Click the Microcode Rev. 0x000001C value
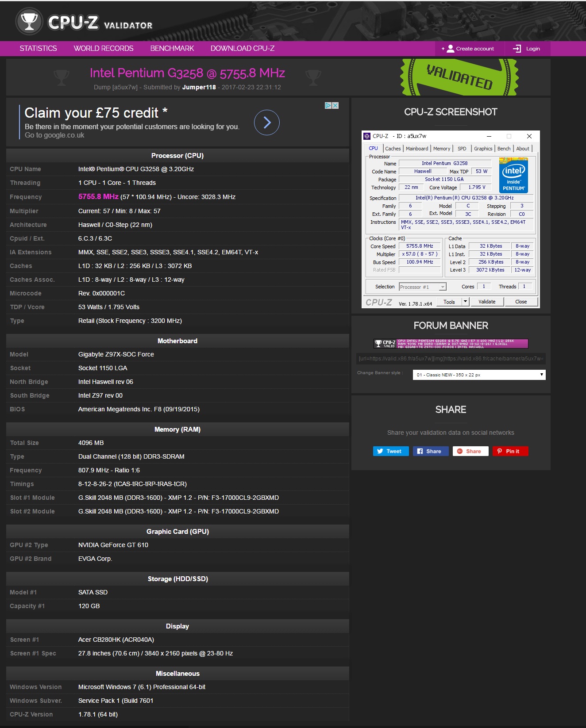The height and width of the screenshot is (728, 586). pyautogui.click(x=102, y=293)
